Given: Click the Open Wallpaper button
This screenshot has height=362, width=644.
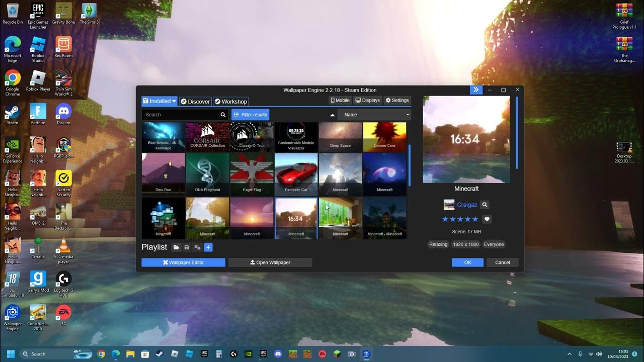Looking at the screenshot, I should click(x=270, y=262).
